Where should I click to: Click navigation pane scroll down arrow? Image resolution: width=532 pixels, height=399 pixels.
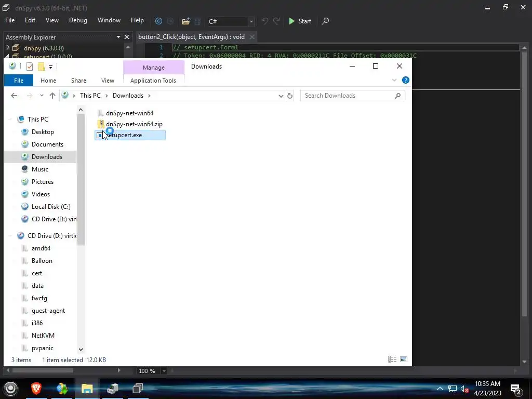click(x=81, y=349)
